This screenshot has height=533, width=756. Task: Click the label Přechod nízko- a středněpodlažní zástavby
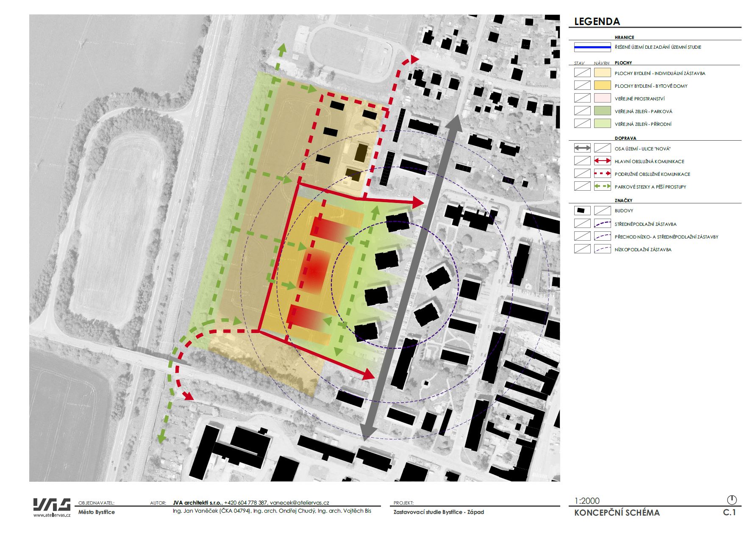(x=666, y=237)
